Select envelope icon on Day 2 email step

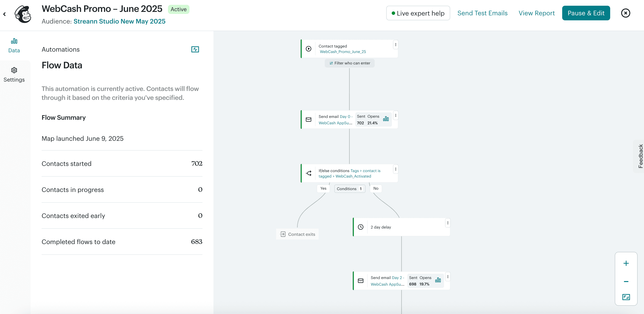(360, 281)
